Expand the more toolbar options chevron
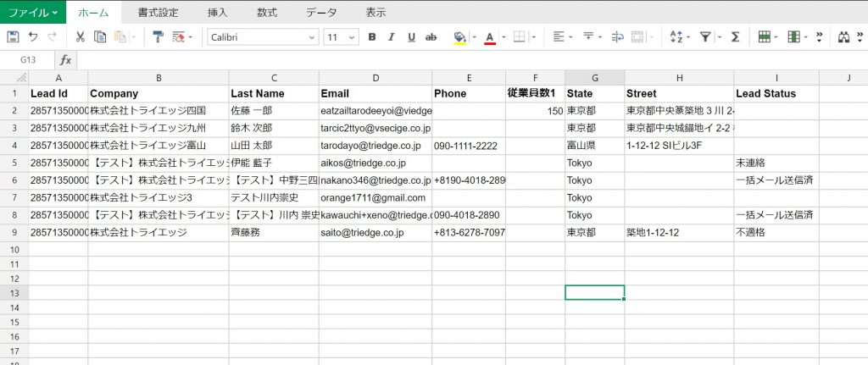The image size is (868, 365). 820,37
